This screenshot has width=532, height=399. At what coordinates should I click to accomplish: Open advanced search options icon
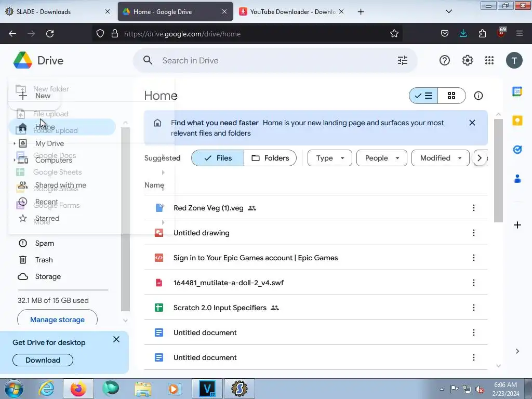(403, 60)
